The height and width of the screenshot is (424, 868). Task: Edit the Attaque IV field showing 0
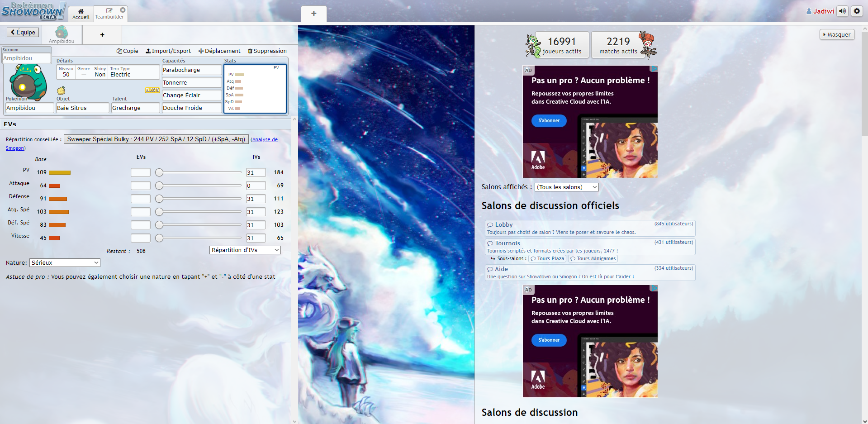[256, 186]
